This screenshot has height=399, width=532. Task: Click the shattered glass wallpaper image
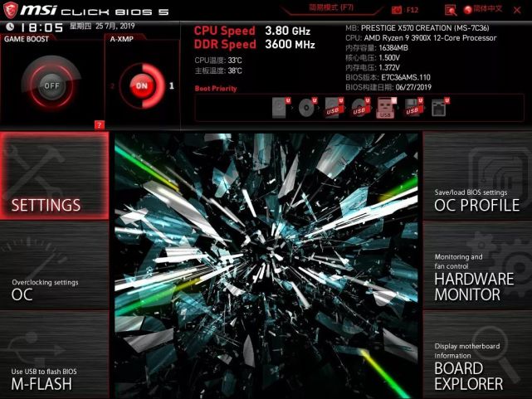(x=266, y=265)
